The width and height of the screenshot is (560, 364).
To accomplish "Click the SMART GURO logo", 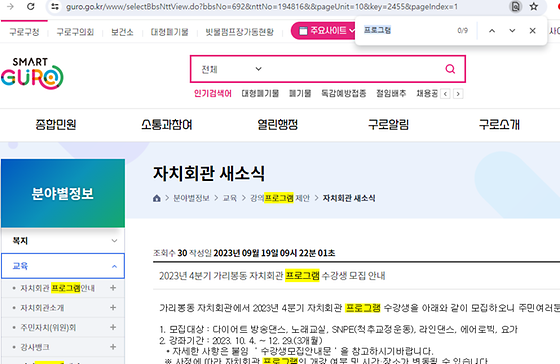I will pyautogui.click(x=32, y=73).
